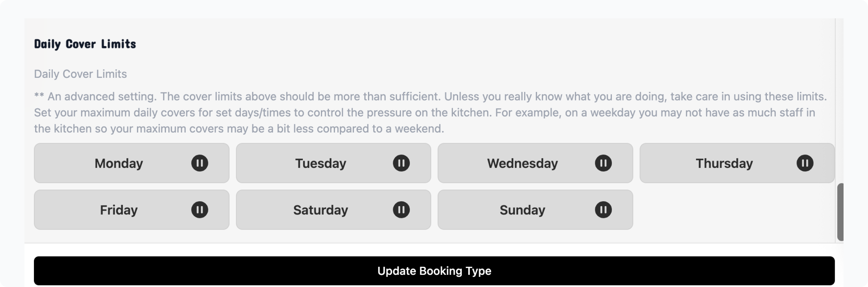This screenshot has width=868, height=287.
Task: Click the pause icon on Friday
Action: point(200,210)
